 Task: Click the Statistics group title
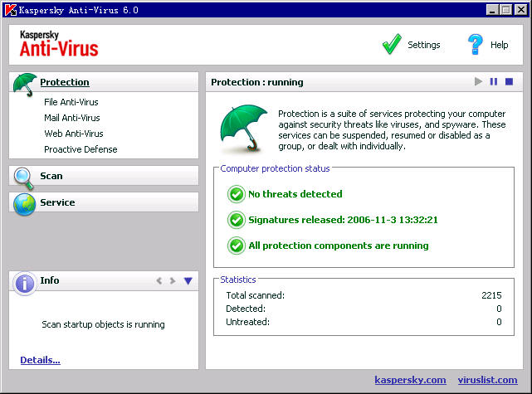[238, 280]
